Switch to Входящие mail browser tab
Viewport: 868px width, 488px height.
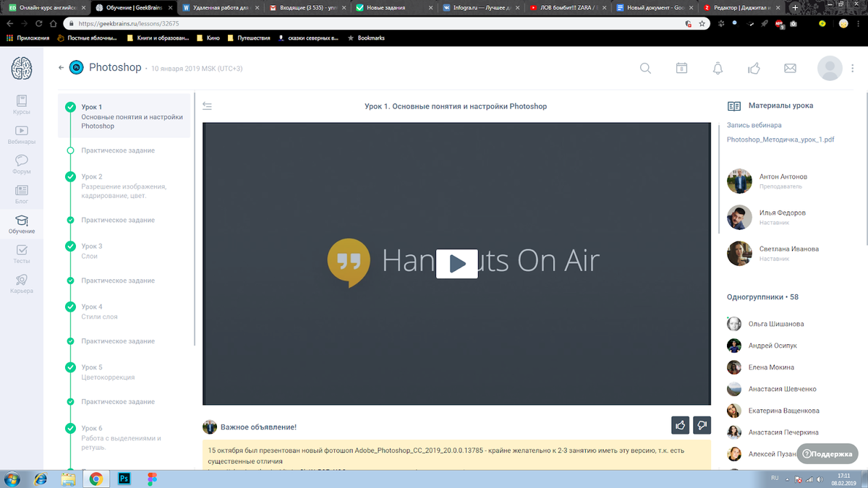click(307, 8)
